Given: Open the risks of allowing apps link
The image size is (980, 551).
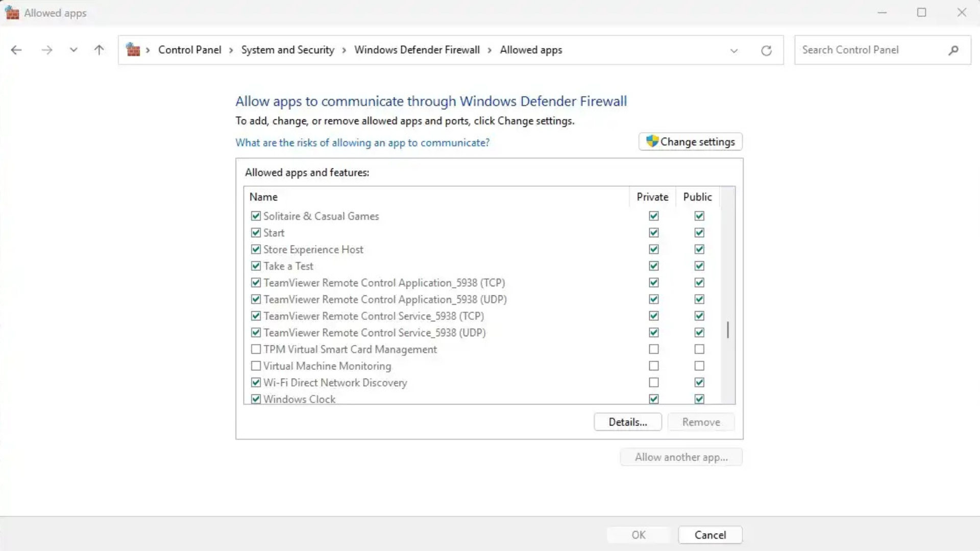Looking at the screenshot, I should (x=362, y=143).
